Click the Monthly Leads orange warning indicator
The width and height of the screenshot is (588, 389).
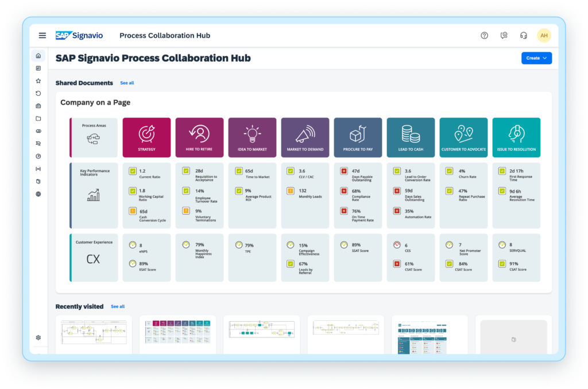pos(291,190)
